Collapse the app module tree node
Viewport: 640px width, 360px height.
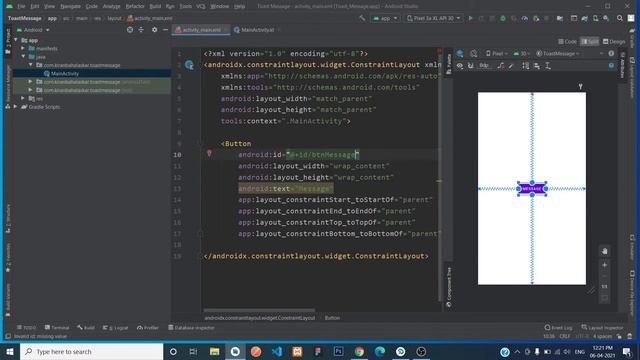(x=16, y=40)
